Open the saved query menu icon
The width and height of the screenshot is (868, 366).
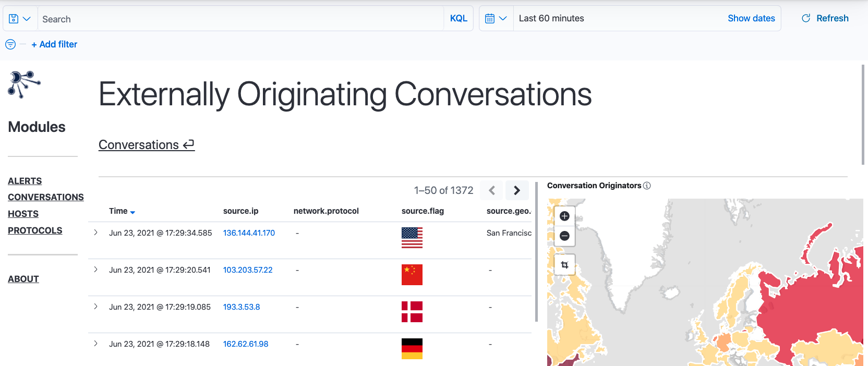20,19
